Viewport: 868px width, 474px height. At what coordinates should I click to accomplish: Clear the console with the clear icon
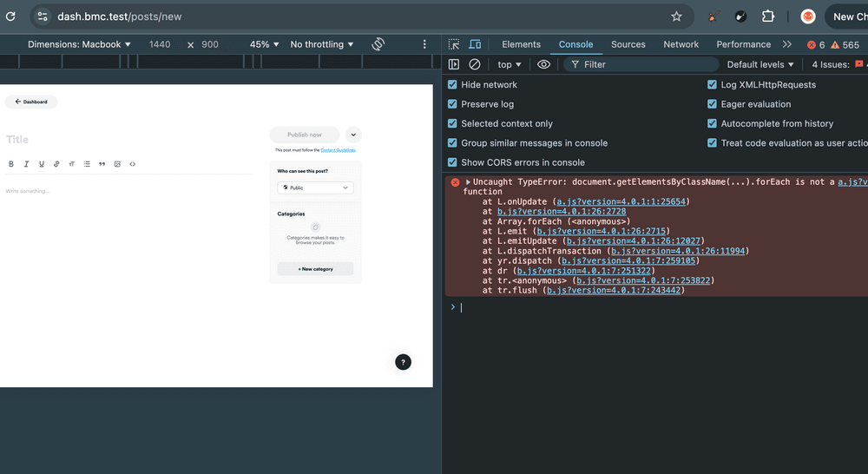point(475,64)
